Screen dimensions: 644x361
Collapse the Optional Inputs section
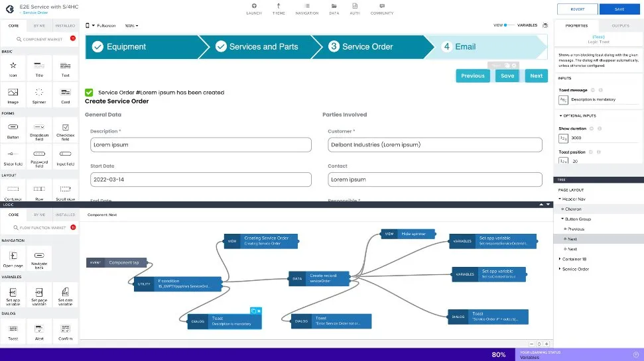click(x=560, y=116)
